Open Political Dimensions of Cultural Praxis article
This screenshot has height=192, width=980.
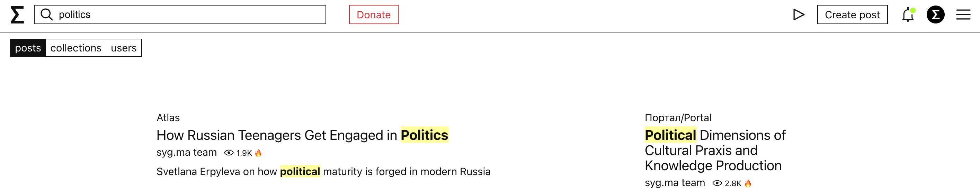coord(715,150)
